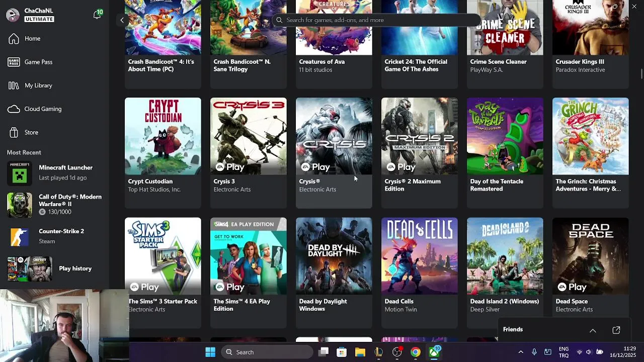This screenshot has width=644, height=362.
Task: Click Crash Bandicoot N. Sane Trilogy title
Action: click(242, 65)
